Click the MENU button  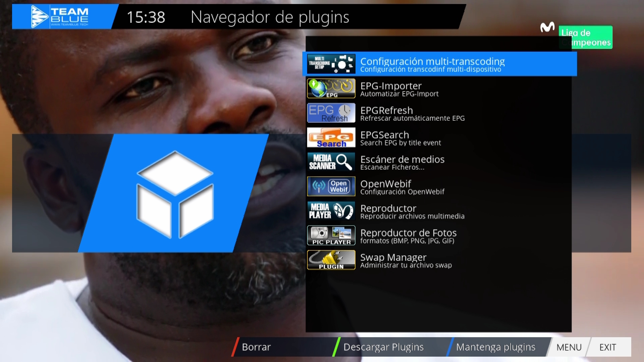(x=569, y=347)
